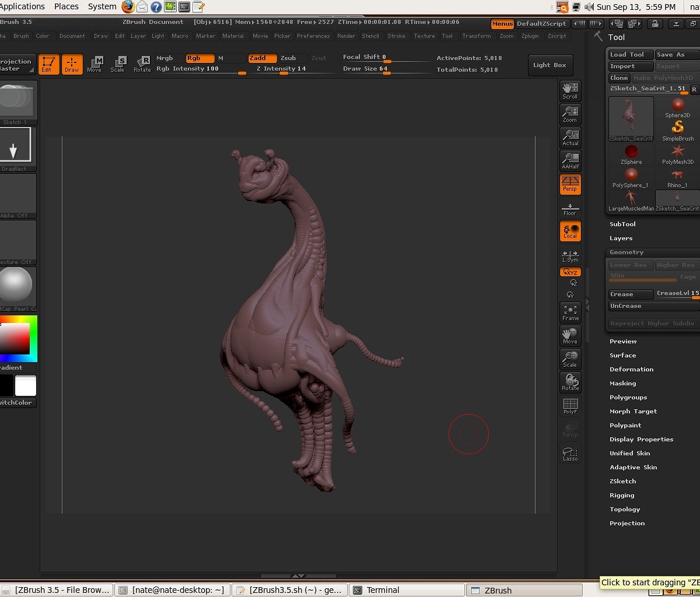The width and height of the screenshot is (700, 597).
Task: Open the Stroke menu
Action: (396, 36)
